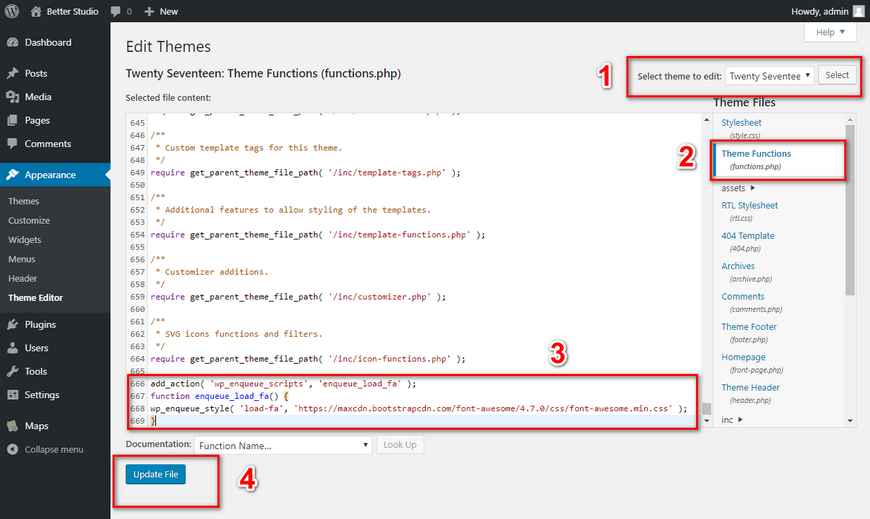Open the WordPress logo menu
Image resolution: width=870 pixels, height=519 pixels.
[12, 11]
